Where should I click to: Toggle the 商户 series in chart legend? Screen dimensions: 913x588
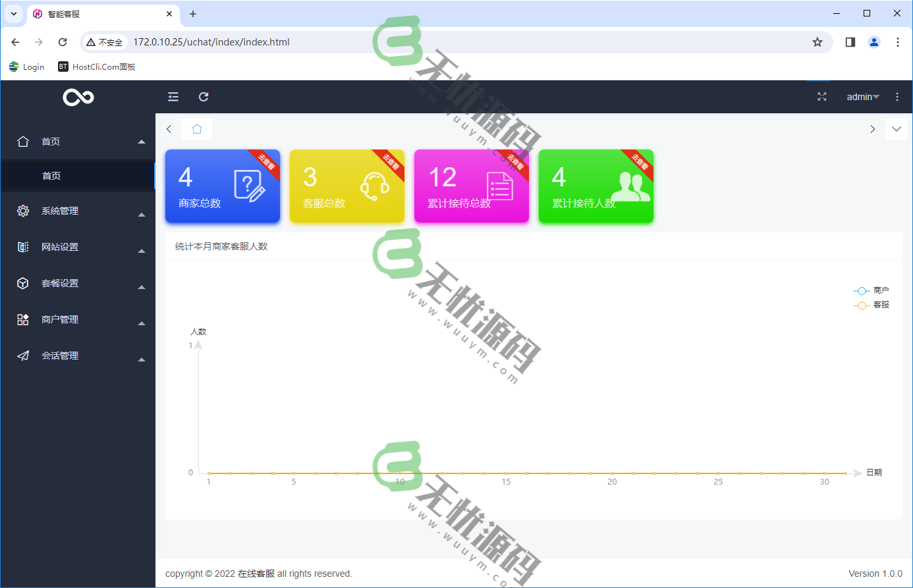tap(871, 290)
